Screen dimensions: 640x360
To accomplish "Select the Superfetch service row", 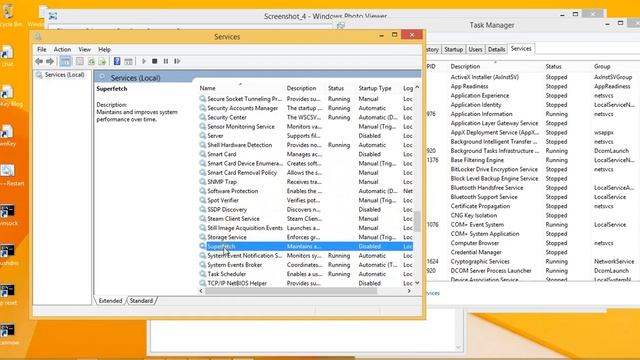I will coord(306,246).
